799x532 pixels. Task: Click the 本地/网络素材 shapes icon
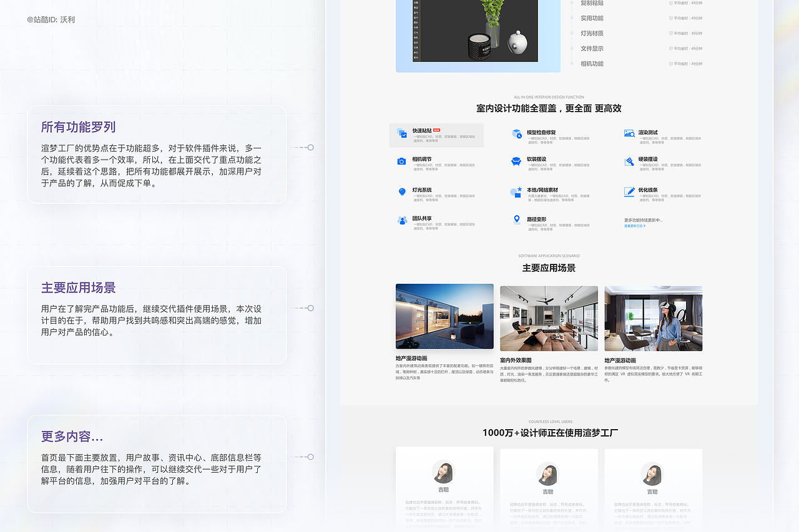[x=516, y=191]
